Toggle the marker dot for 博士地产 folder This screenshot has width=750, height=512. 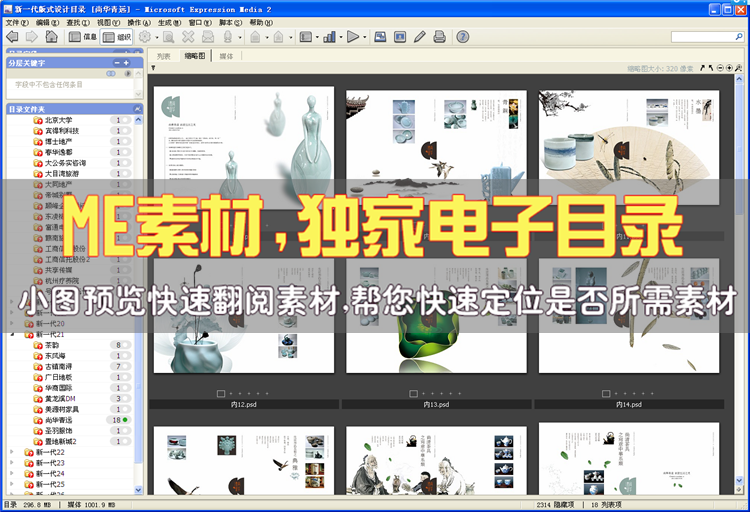click(126, 141)
